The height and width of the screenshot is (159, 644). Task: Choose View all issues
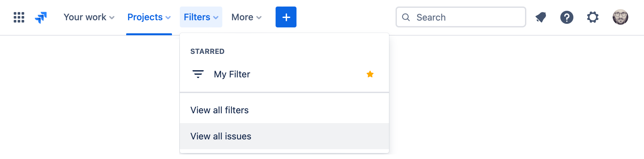pyautogui.click(x=221, y=136)
